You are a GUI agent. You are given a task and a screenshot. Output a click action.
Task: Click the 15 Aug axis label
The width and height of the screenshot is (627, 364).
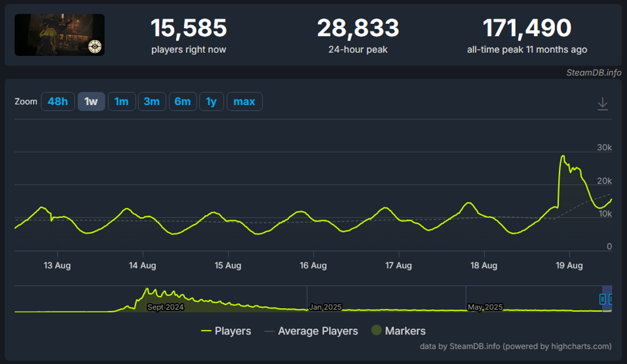pyautogui.click(x=228, y=265)
